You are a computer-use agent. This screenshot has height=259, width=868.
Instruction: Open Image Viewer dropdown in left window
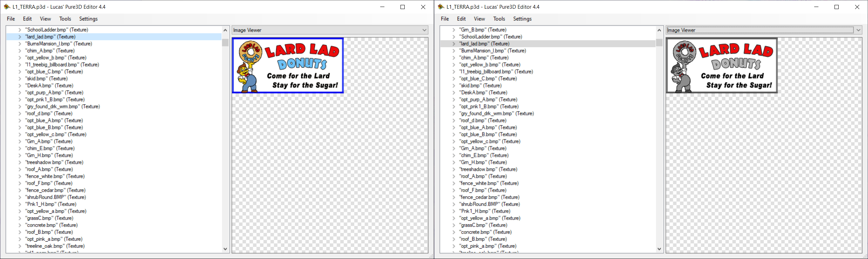point(330,30)
